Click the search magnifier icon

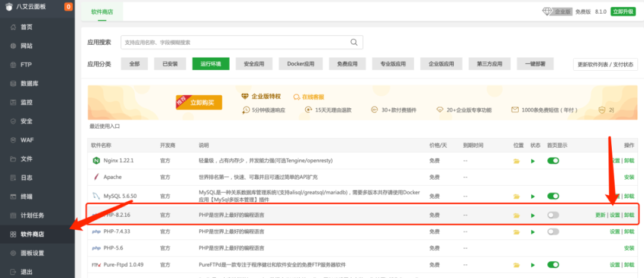coord(354,42)
